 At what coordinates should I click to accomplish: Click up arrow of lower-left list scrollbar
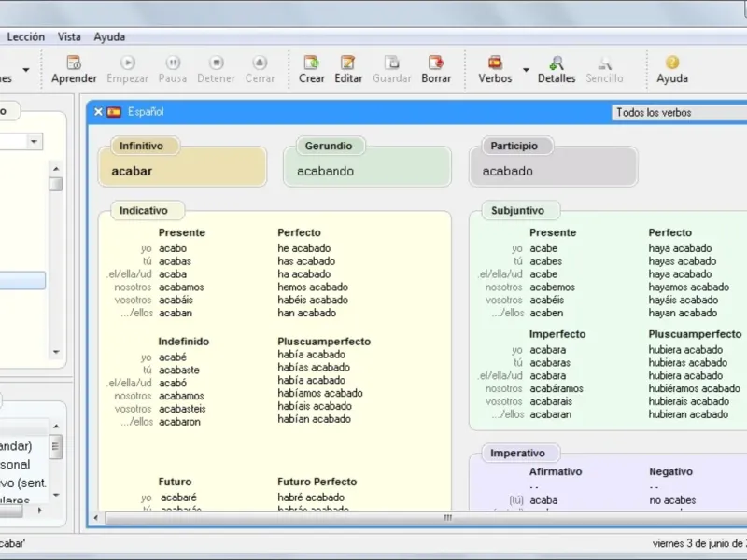click(x=56, y=427)
